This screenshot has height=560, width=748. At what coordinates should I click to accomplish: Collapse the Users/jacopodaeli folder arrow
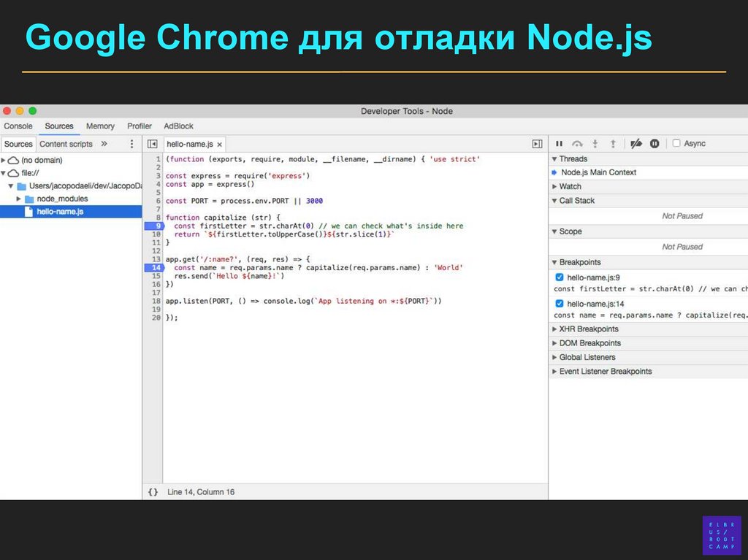click(x=11, y=186)
